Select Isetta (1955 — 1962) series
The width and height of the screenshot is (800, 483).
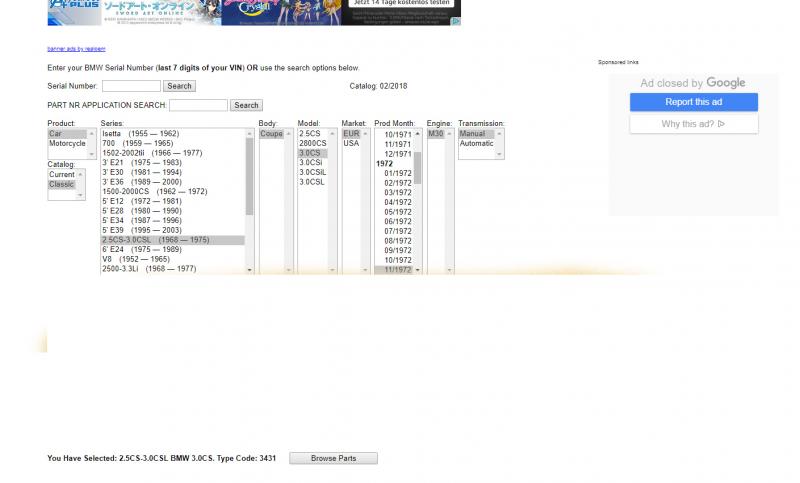(140, 134)
